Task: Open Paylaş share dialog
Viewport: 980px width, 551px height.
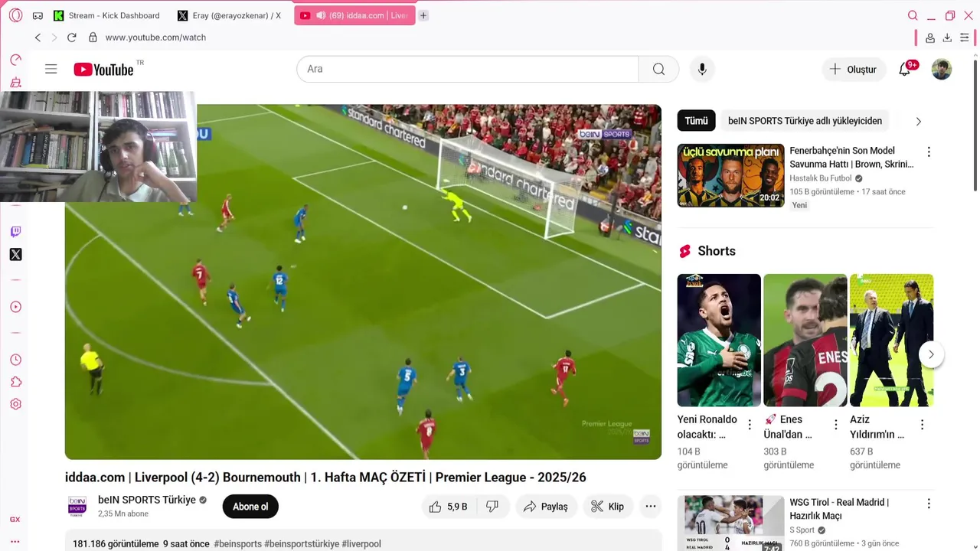Action: (545, 507)
